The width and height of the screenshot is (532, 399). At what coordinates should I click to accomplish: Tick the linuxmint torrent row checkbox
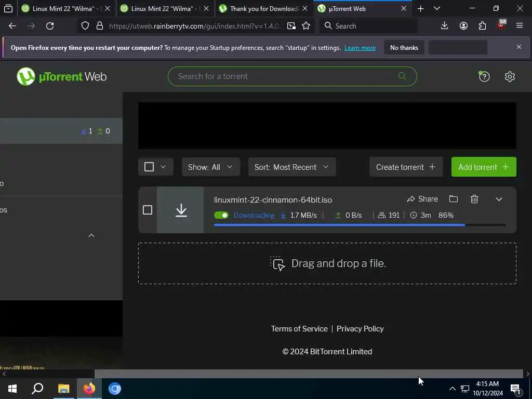pos(147,210)
